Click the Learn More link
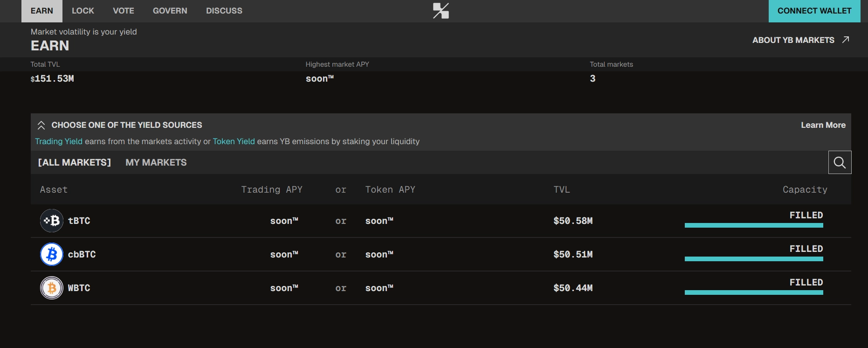The image size is (868, 348). tap(823, 125)
